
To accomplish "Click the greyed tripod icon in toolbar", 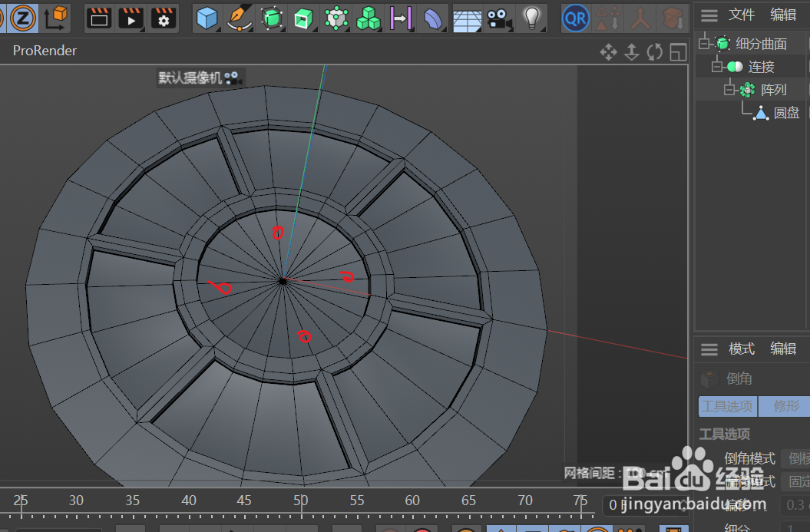I will coord(640,18).
